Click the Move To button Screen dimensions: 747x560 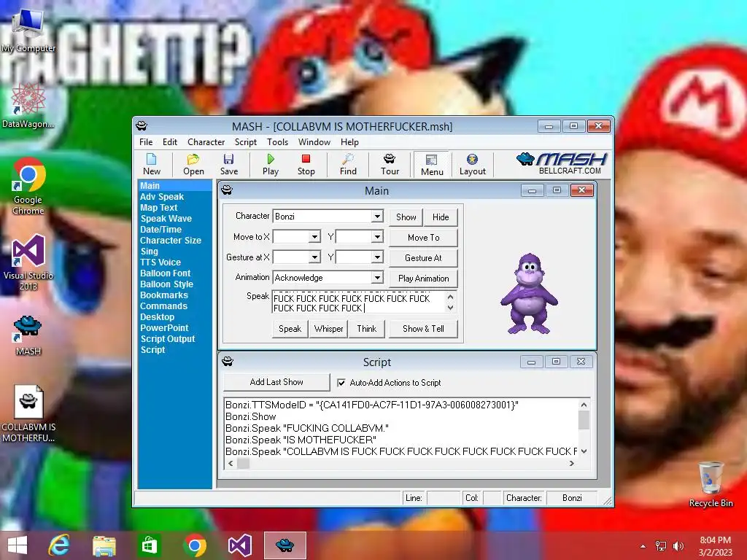[x=424, y=237]
